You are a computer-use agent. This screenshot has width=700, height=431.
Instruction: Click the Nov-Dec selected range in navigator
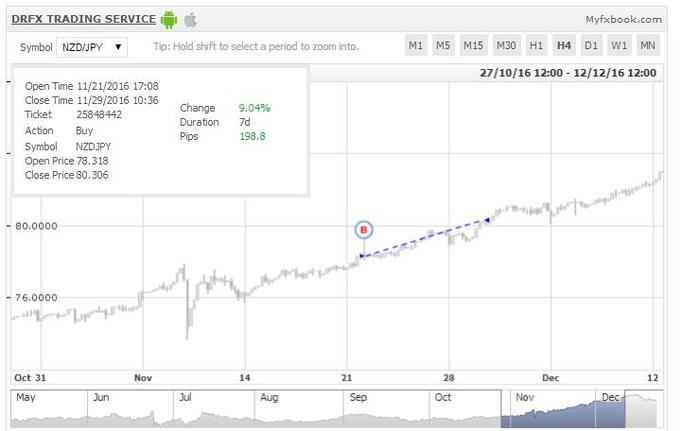(562, 409)
